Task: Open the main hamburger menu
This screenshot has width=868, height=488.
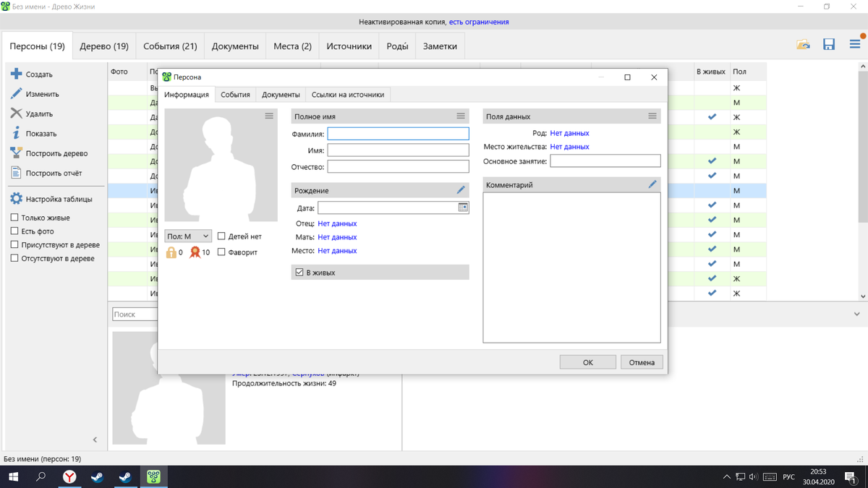Action: tap(855, 45)
